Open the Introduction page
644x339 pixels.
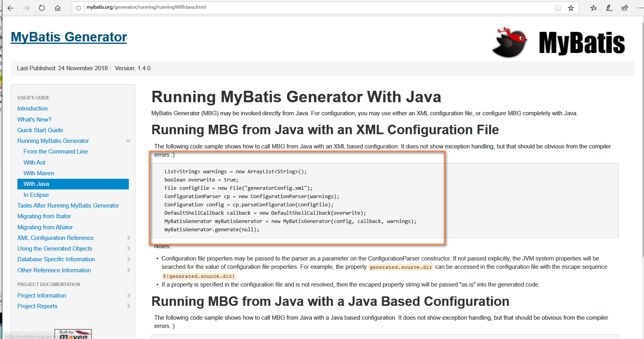[x=32, y=109]
